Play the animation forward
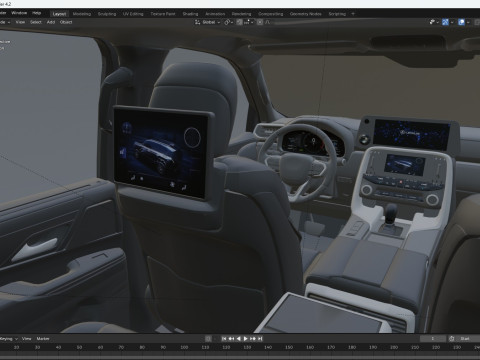The width and height of the screenshot is (480, 360). click(246, 339)
